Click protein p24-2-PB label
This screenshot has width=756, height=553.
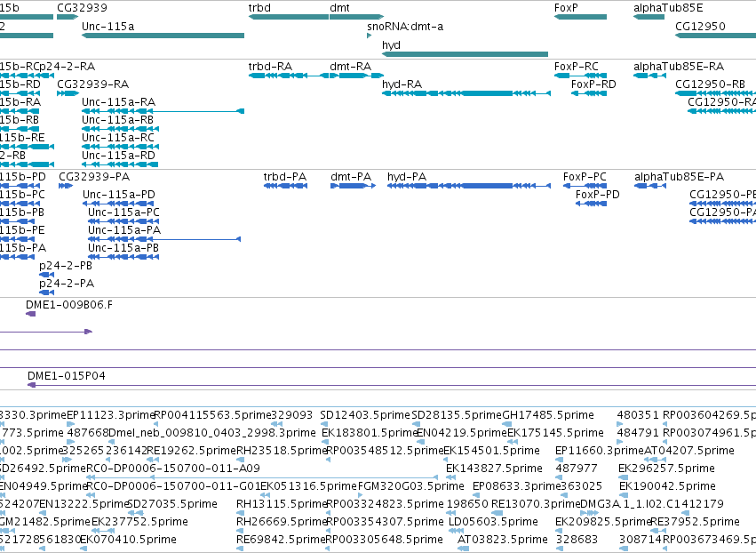pyautogui.click(x=66, y=266)
